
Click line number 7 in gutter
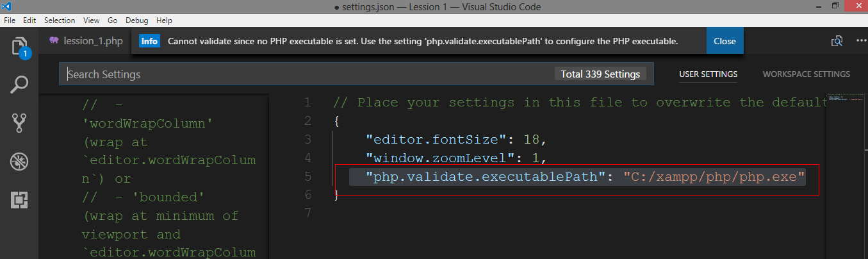pos(308,213)
